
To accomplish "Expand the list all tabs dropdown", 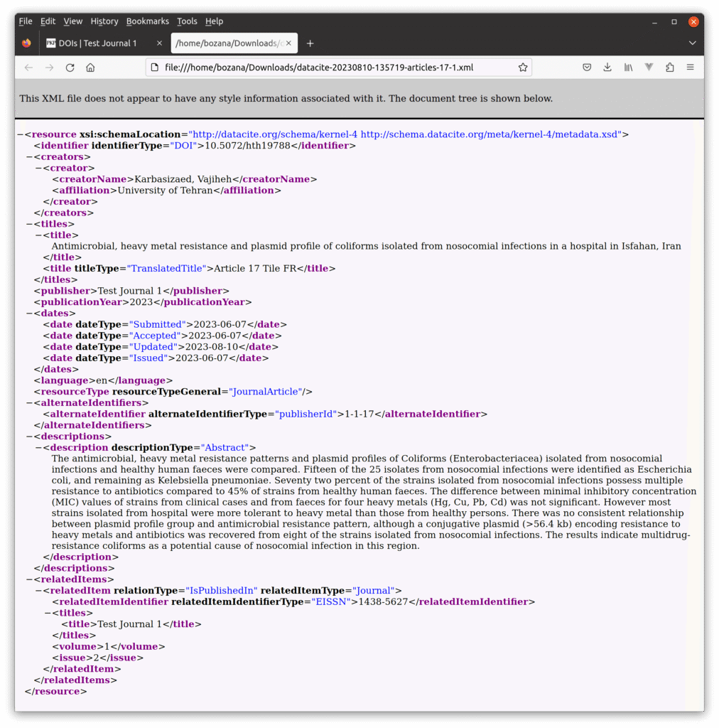I will point(692,43).
